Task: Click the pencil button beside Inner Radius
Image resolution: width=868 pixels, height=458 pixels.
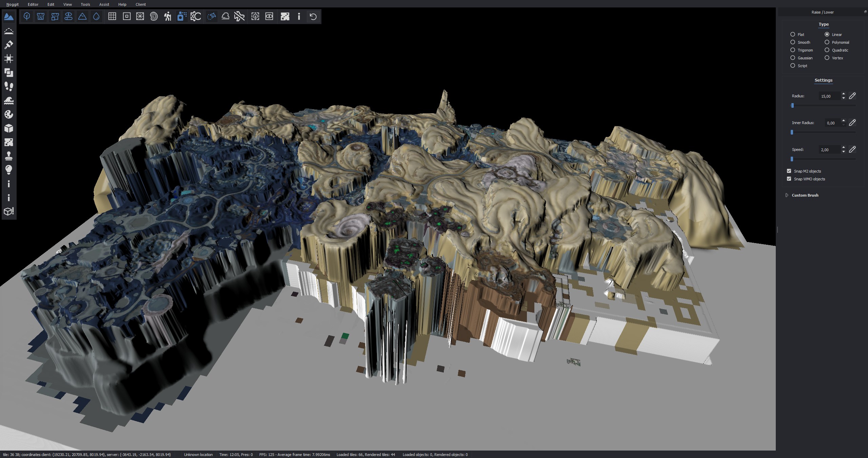Action: click(x=852, y=123)
